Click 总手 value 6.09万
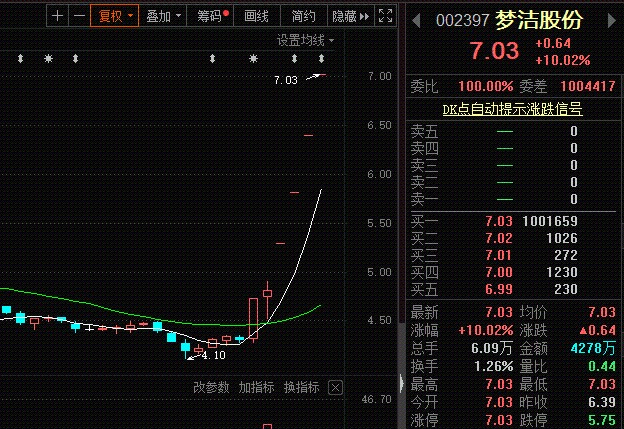Viewport: 624px width, 429px height. point(492,349)
